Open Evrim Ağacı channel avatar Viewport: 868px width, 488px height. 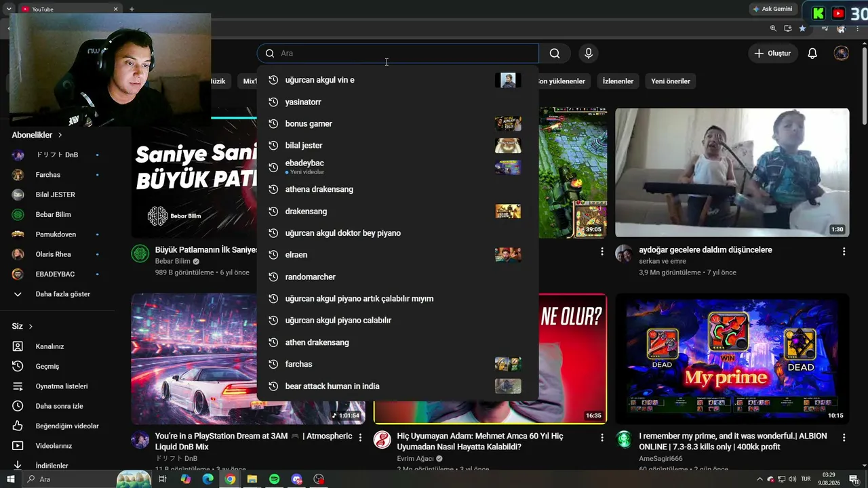coord(382,440)
